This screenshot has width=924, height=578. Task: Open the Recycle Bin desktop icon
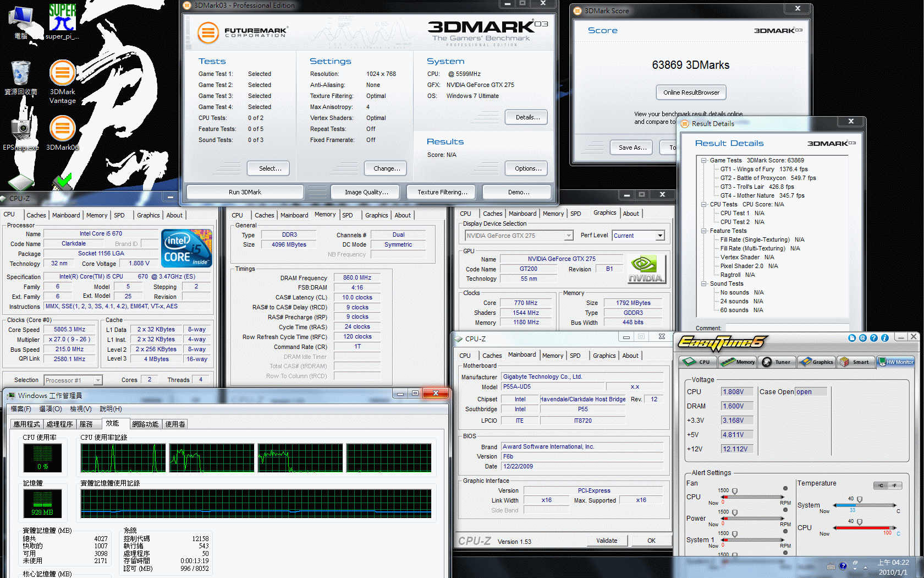(21, 78)
